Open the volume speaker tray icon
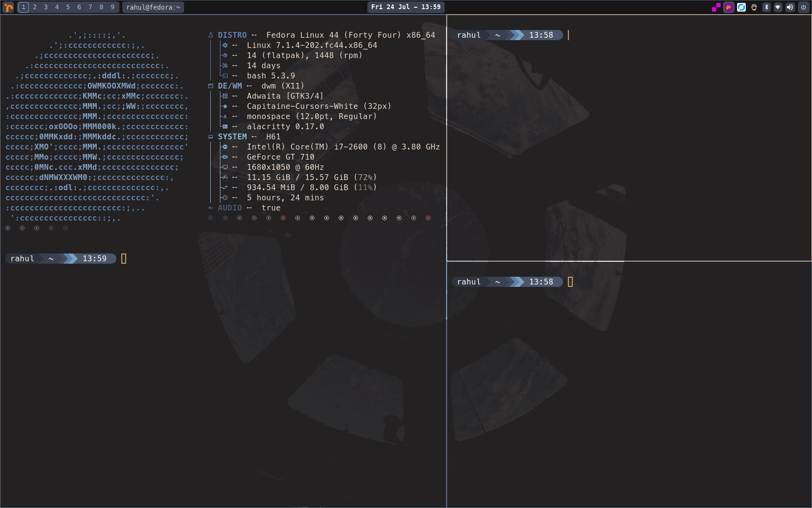The image size is (812, 508). [790, 7]
